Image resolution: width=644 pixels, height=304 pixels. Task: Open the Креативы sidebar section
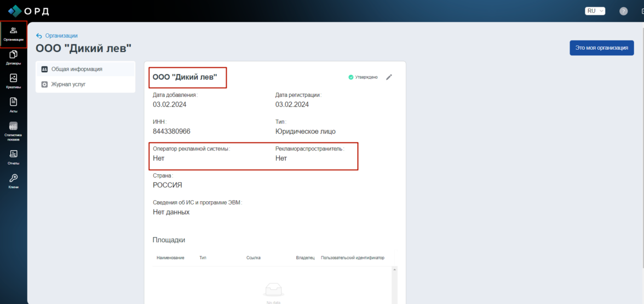13,81
